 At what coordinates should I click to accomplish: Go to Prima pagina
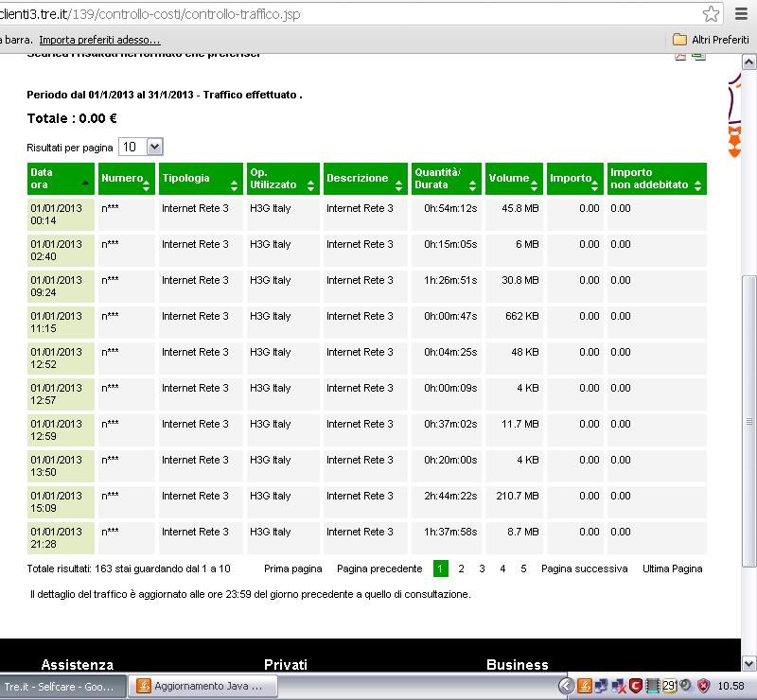click(x=292, y=569)
